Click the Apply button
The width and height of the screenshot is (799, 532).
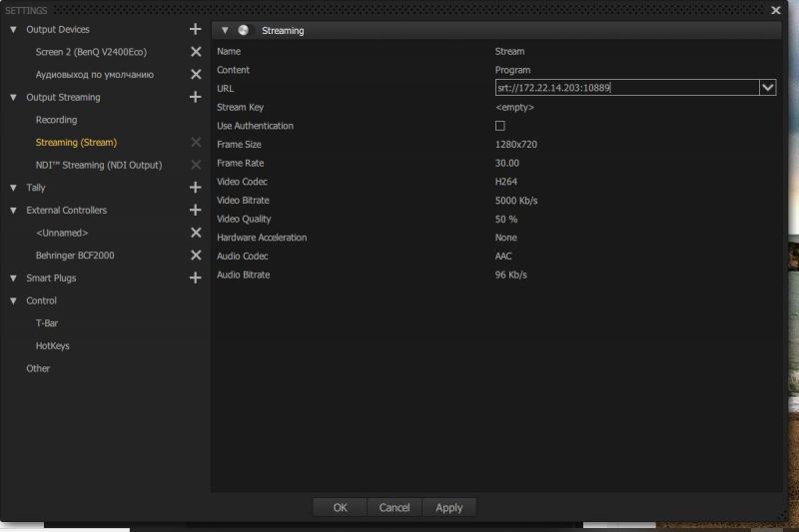[x=448, y=508]
